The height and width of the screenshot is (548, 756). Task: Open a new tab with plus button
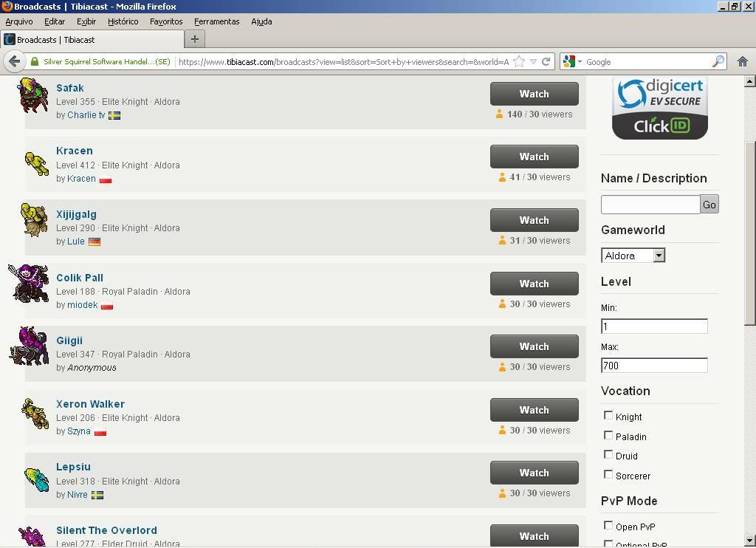tap(195, 39)
